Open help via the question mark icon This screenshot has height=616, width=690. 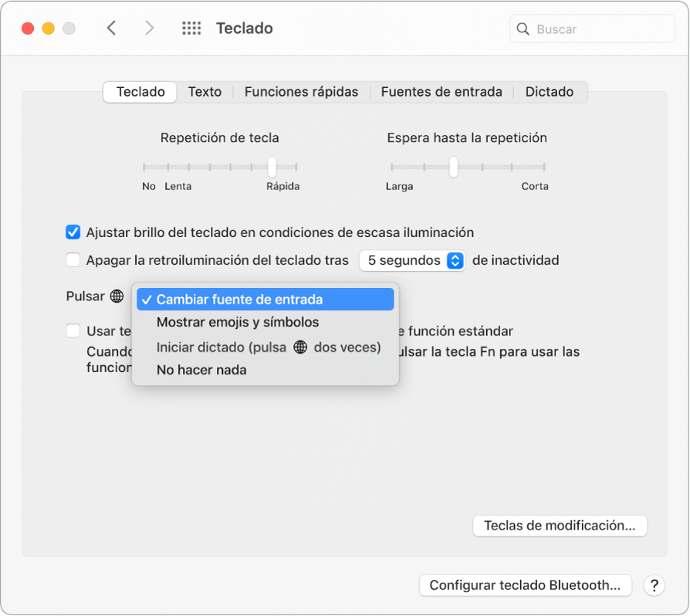[x=654, y=585]
